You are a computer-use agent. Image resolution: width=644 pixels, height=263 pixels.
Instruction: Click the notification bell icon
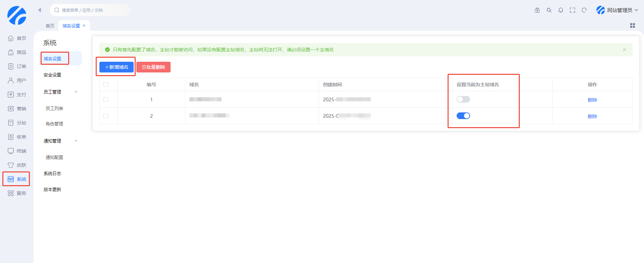561,10
